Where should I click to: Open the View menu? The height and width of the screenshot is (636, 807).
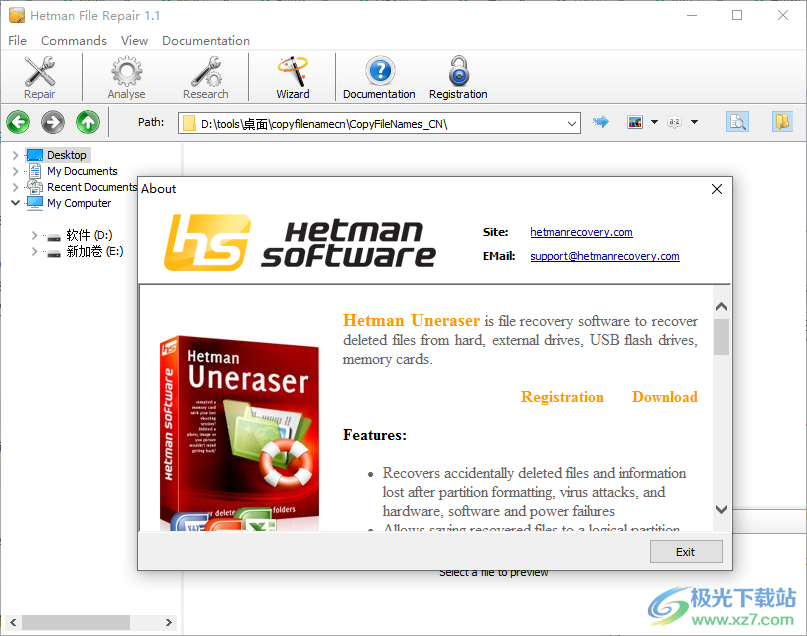tap(134, 40)
